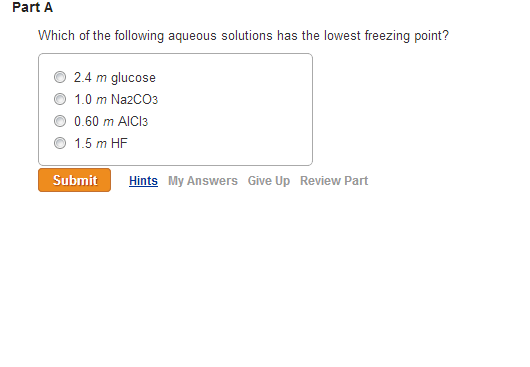Click the word 'solutions' in the question

247,35
